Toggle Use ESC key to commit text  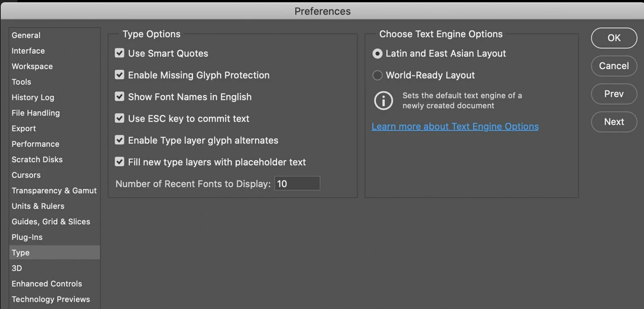tap(120, 118)
